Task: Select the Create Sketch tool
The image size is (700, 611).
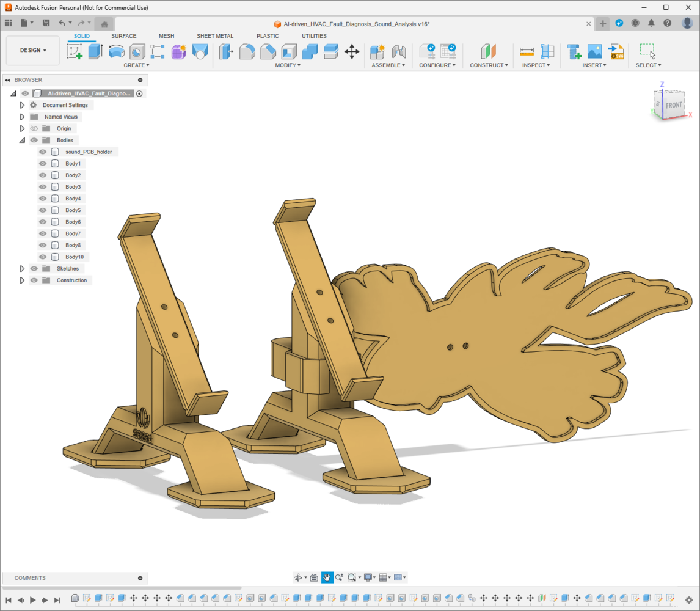Action: pyautogui.click(x=75, y=51)
